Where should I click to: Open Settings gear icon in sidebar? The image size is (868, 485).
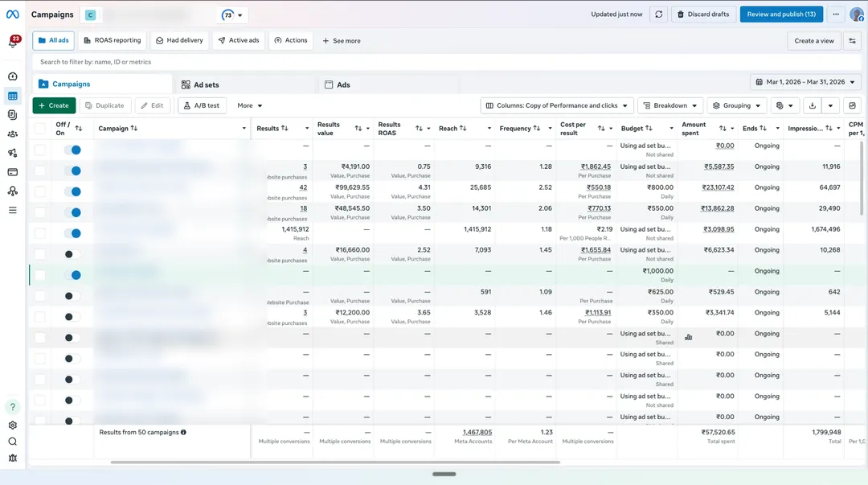pos(13,425)
